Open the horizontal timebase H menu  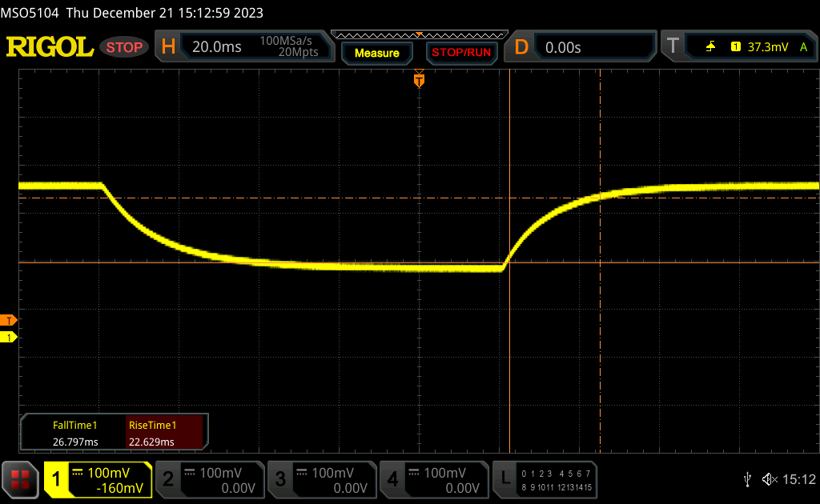pos(168,47)
